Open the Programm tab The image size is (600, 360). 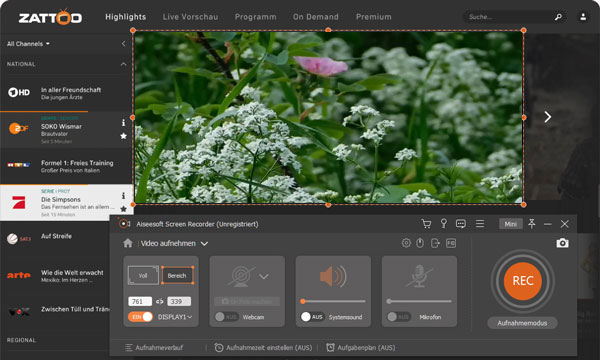256,17
